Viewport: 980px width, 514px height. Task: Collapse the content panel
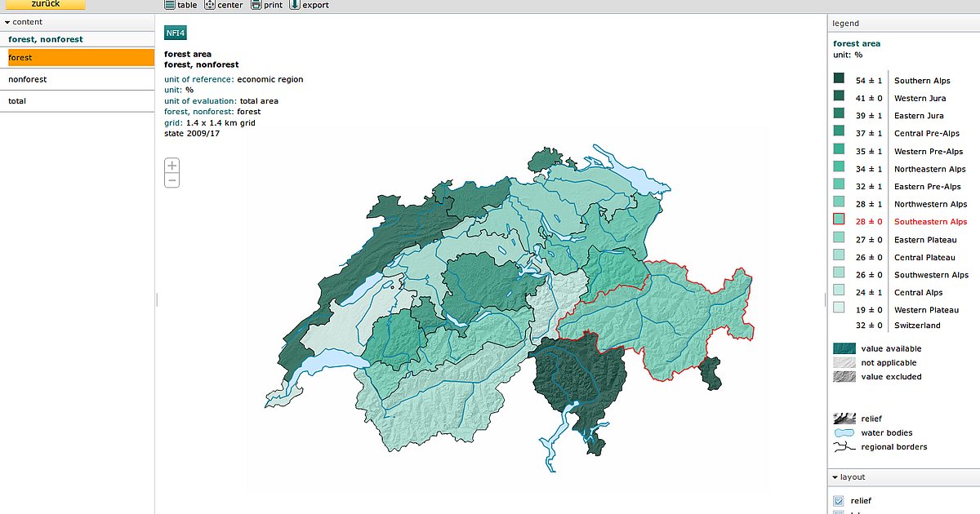click(7, 22)
